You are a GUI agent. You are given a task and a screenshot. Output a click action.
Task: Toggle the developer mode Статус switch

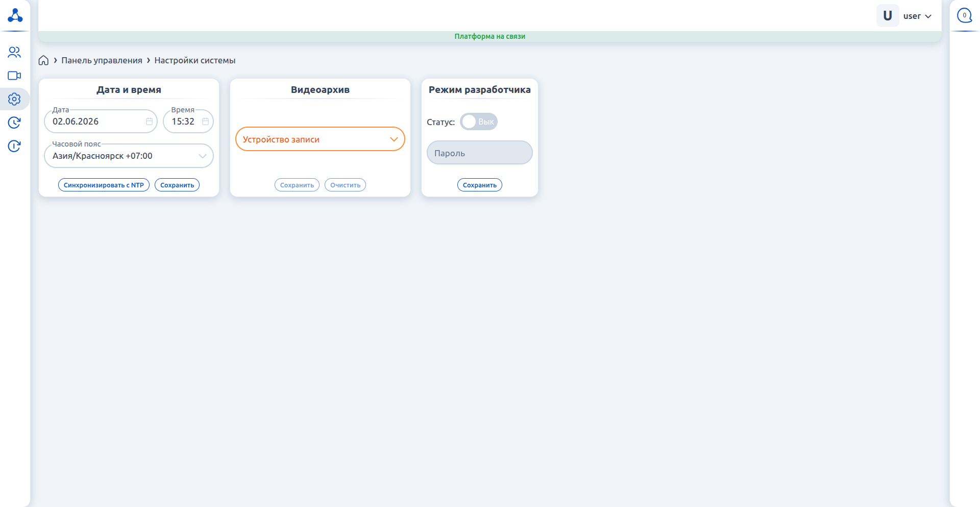point(479,122)
